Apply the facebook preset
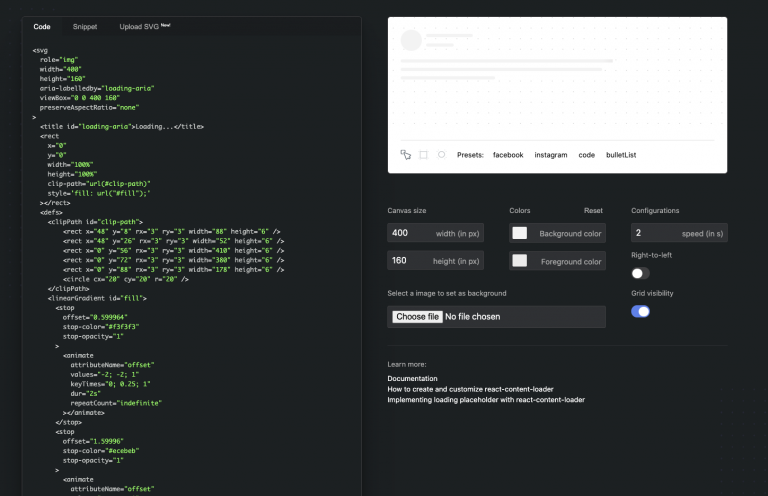The height and width of the screenshot is (496, 768). (x=508, y=155)
